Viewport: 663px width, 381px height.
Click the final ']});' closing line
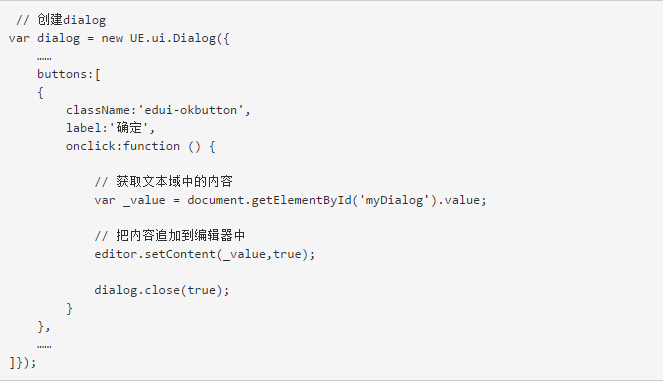point(23,363)
